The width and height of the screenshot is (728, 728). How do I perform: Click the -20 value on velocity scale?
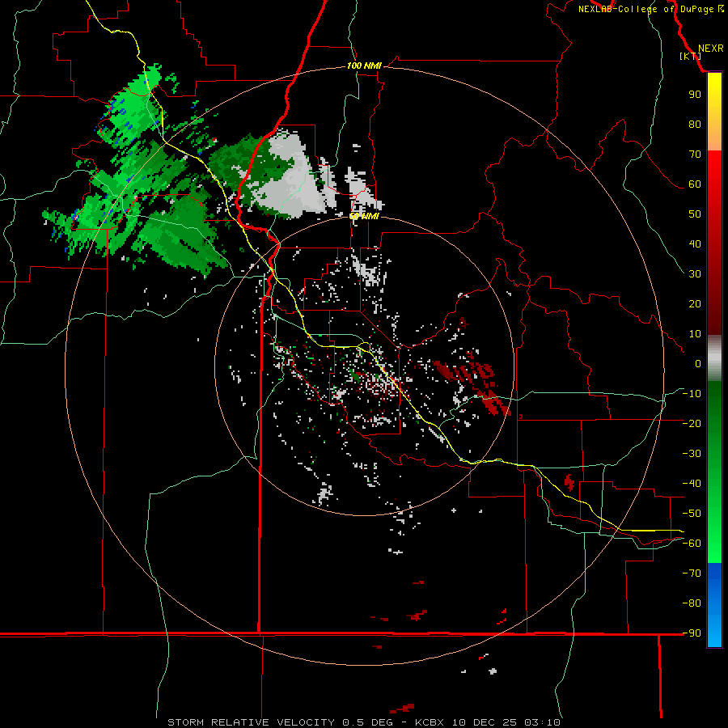pos(692,423)
